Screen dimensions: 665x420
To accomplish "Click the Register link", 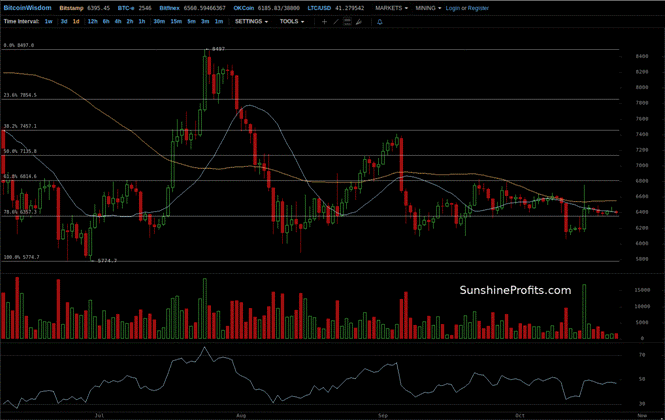I will (478, 7).
